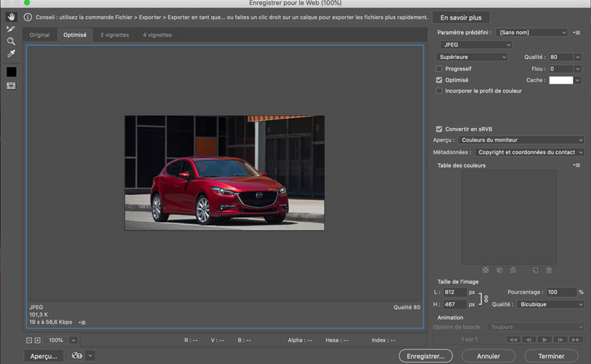The image size is (591, 364).
Task: Click browser preview globe icon
Action: click(77, 355)
